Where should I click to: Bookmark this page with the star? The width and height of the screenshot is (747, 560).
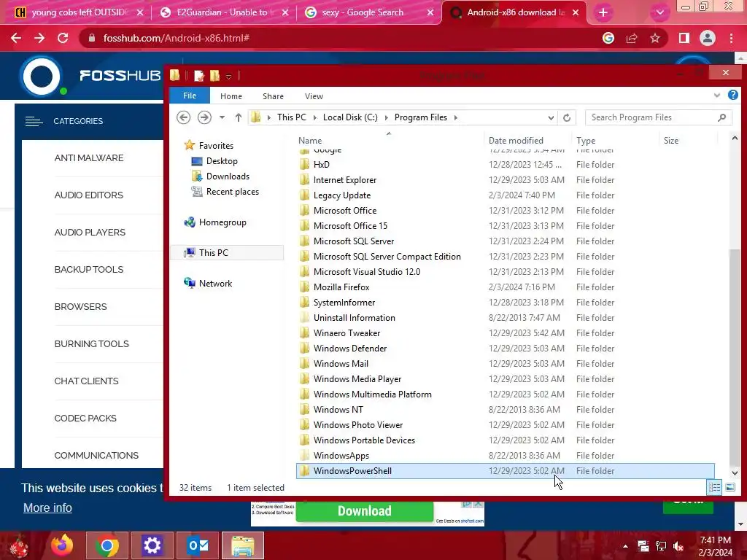click(x=655, y=38)
